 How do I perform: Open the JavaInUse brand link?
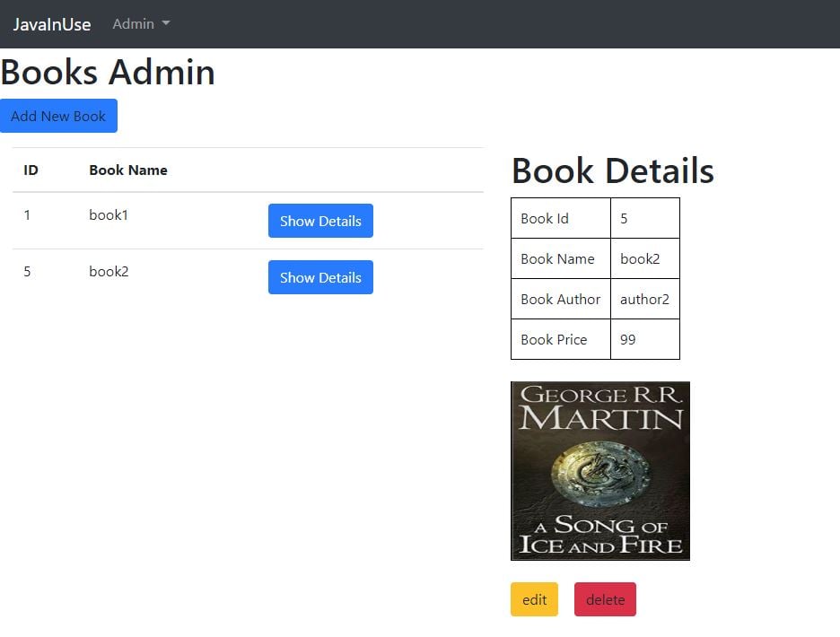tap(52, 24)
